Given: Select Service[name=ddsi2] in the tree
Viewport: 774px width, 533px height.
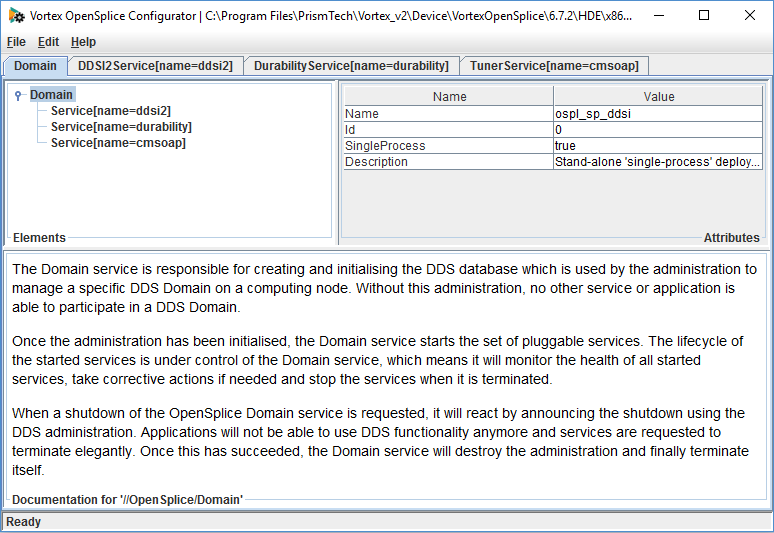Looking at the screenshot, I should coord(111,111).
